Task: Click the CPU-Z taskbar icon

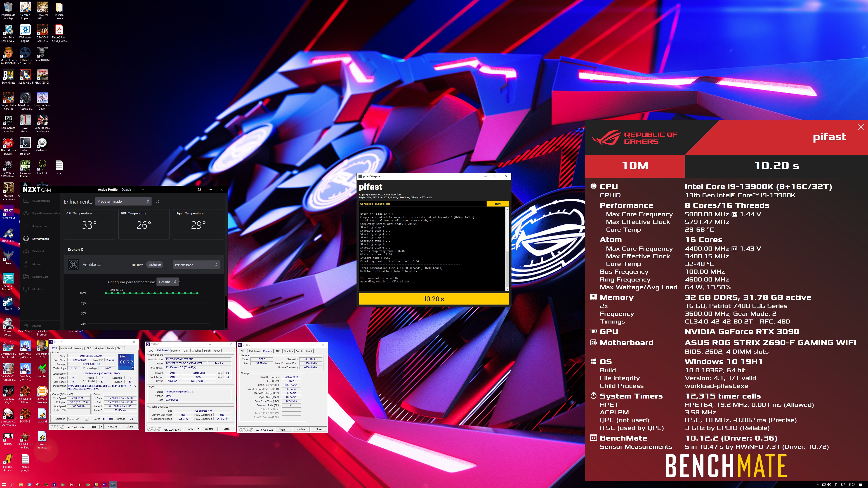Action: 54,485
